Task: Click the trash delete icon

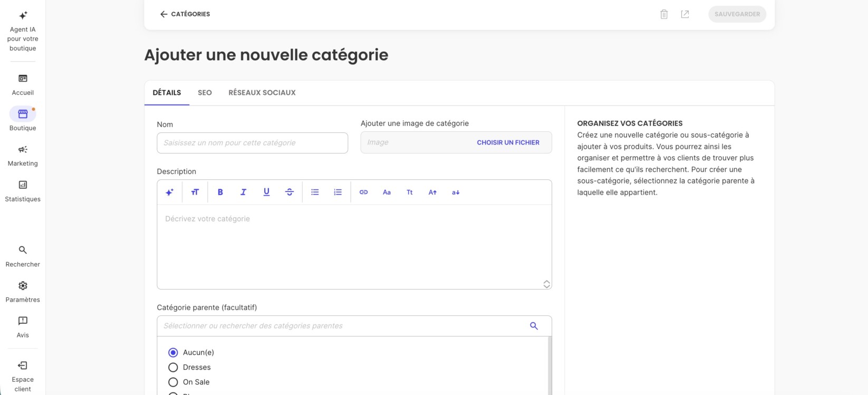Action: (664, 14)
